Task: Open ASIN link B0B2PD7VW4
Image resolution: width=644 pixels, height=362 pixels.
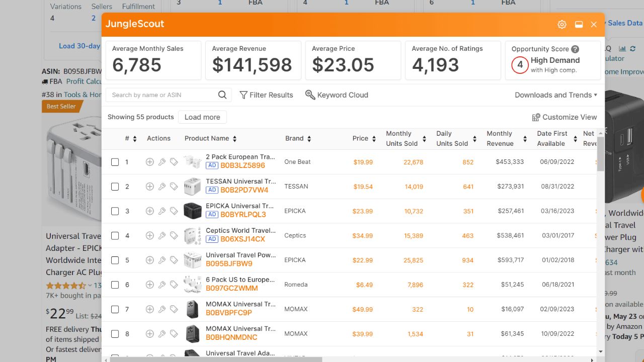Action: (x=245, y=190)
